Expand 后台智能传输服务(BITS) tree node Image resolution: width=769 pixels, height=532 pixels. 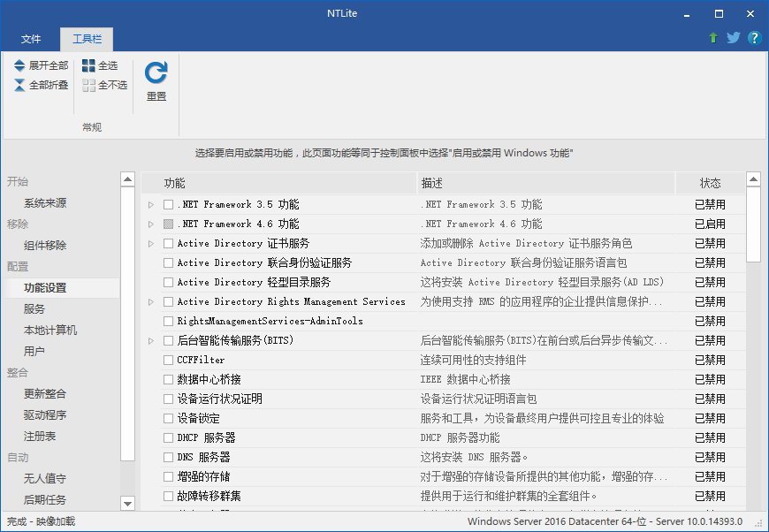point(151,341)
